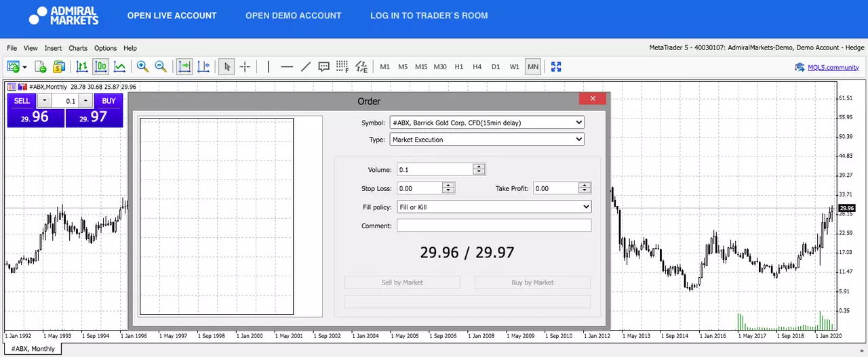868x357 pixels.
Task: Click the Admiral Markets logo
Action: coord(64,16)
